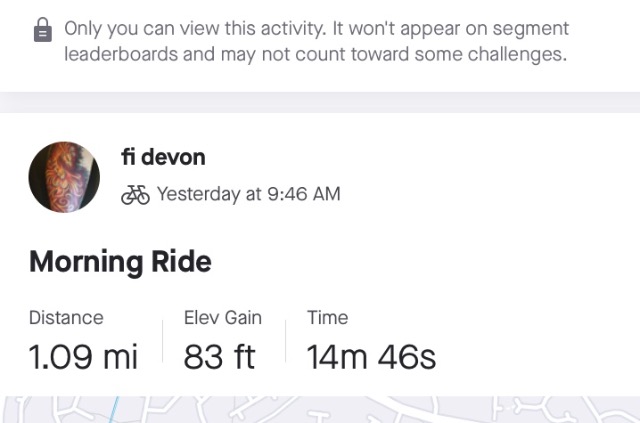Click the gray band separating notice and activity
The image size is (640, 423).
pyautogui.click(x=320, y=102)
